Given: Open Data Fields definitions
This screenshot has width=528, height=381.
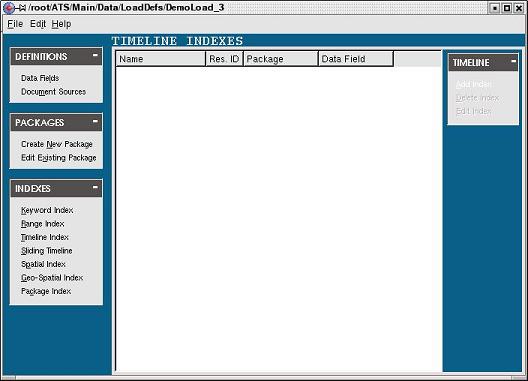Looking at the screenshot, I should [x=40, y=78].
